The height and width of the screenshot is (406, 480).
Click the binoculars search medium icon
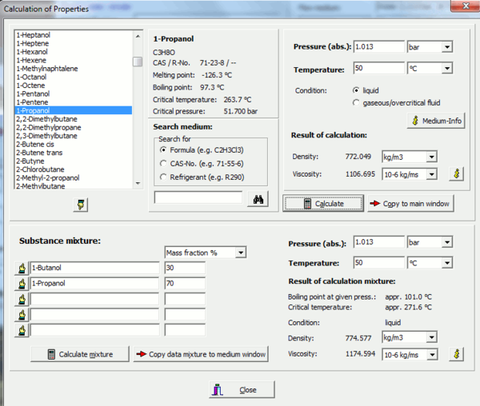tap(258, 199)
